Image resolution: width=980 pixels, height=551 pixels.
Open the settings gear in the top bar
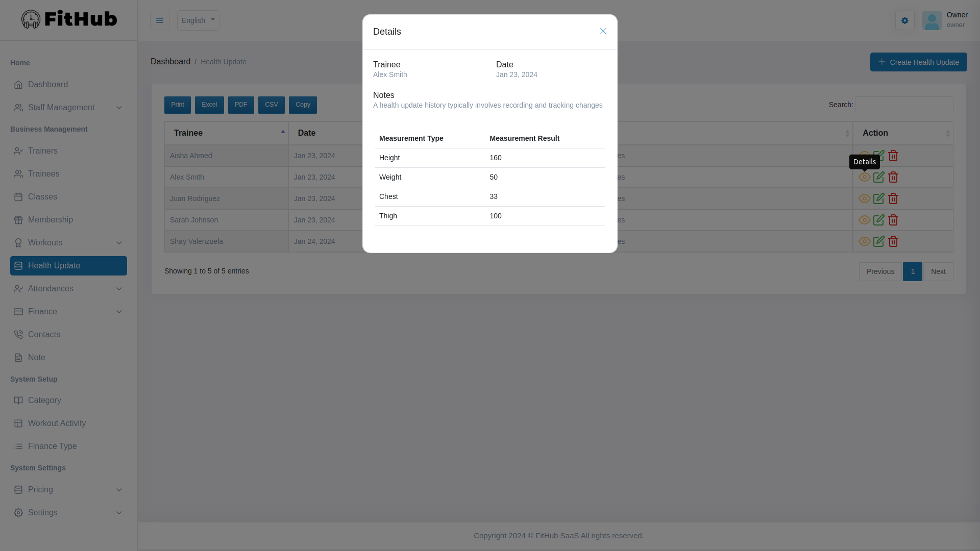point(904,20)
